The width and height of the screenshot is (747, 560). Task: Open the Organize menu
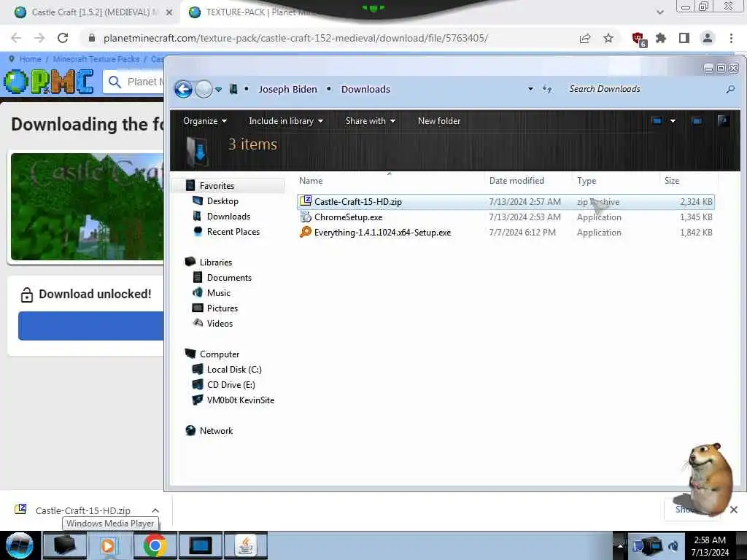tap(205, 121)
